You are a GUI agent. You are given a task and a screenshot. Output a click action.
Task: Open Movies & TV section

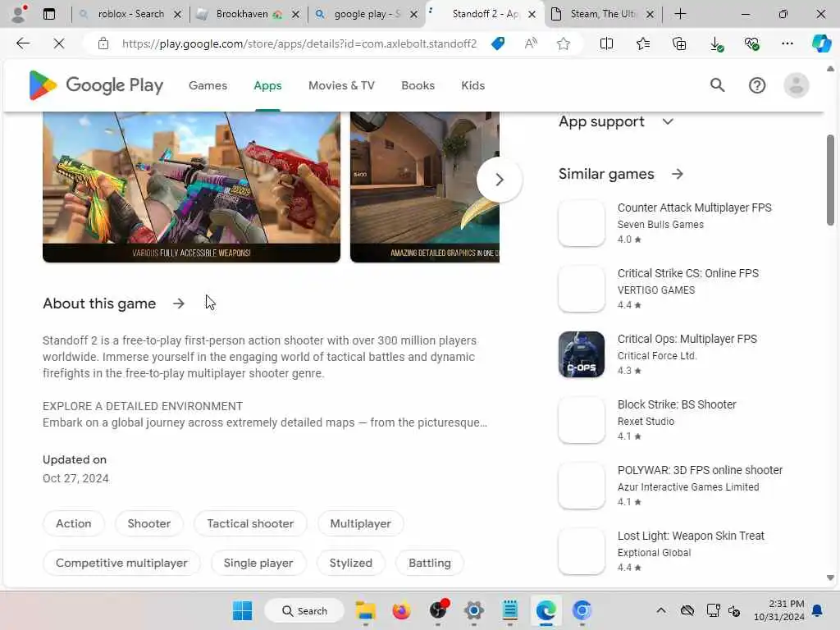click(341, 85)
